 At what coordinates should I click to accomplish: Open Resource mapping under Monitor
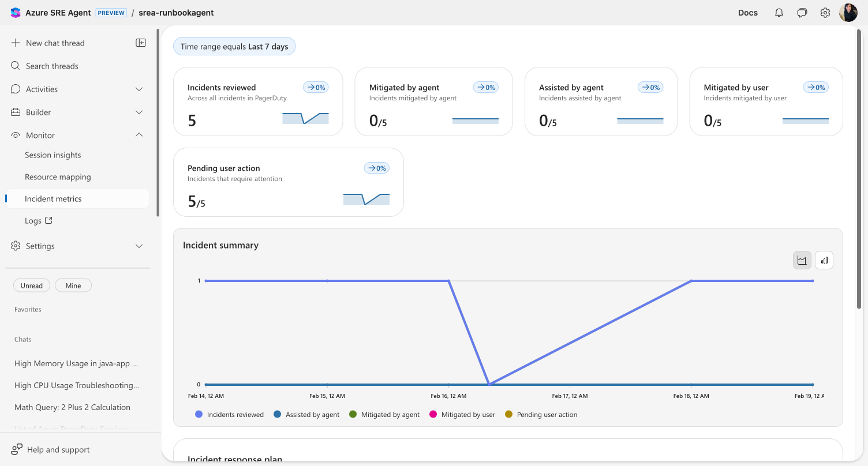pyautogui.click(x=58, y=176)
